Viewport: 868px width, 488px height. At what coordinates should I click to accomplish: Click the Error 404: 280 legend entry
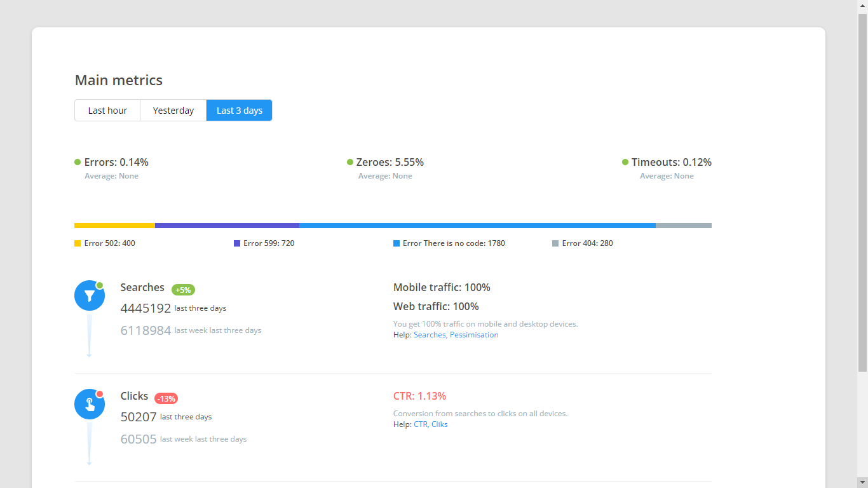[583, 243]
